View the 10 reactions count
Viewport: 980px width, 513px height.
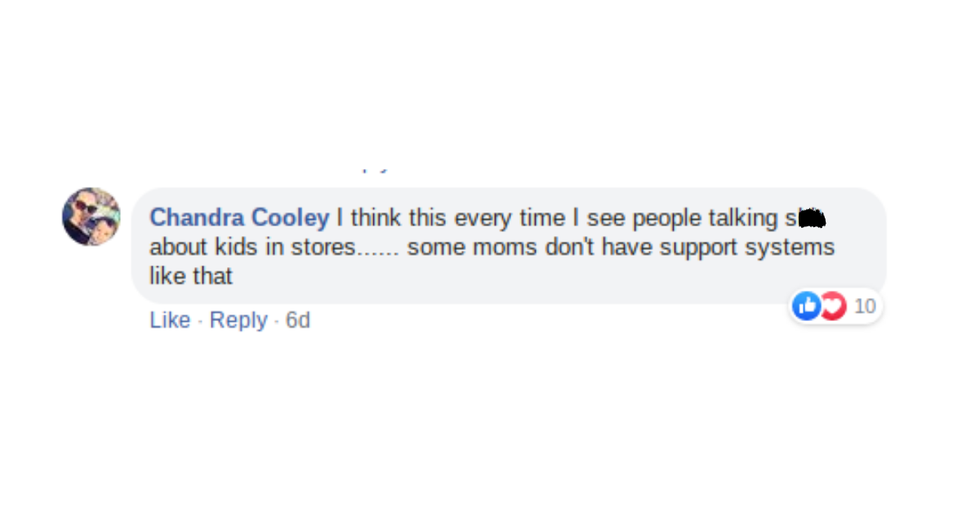pos(865,306)
